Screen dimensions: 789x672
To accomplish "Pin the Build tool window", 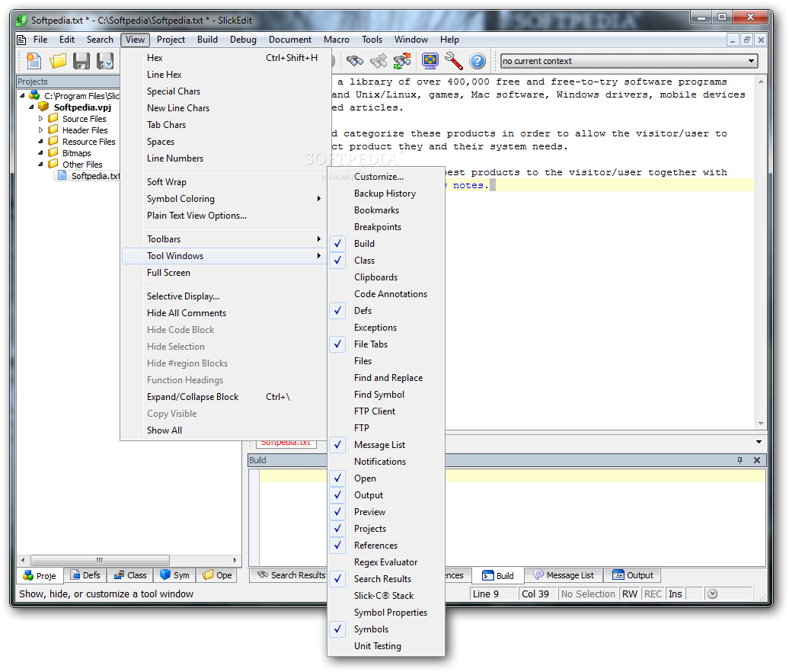I will coord(739,460).
